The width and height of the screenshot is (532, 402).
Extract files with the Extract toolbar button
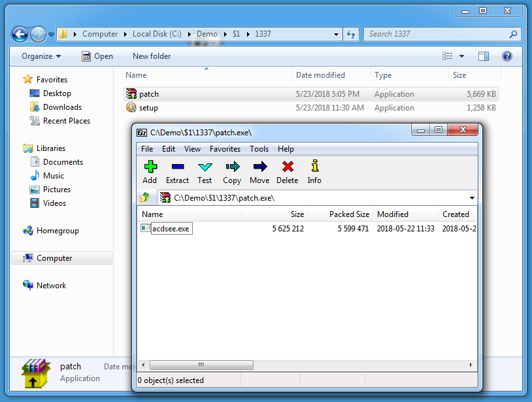coord(178,173)
